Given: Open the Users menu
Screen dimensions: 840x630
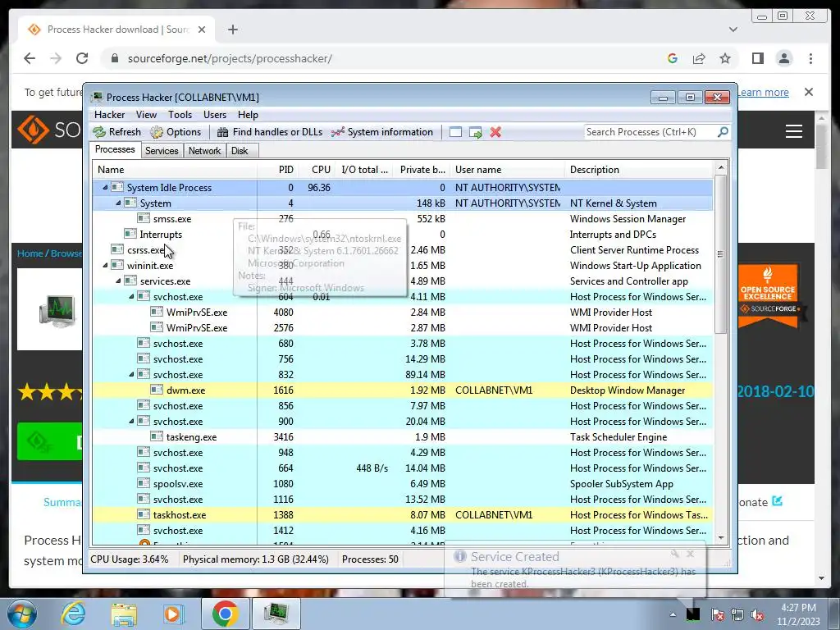Looking at the screenshot, I should tap(215, 115).
